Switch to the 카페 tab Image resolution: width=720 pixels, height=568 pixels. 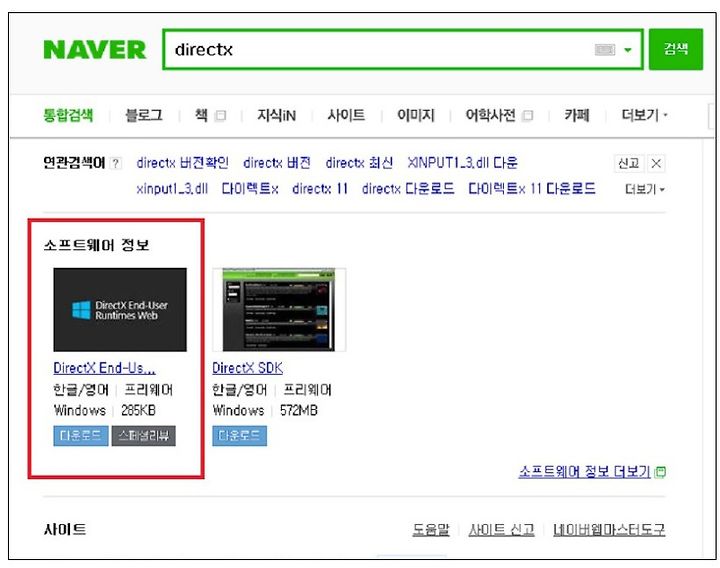click(x=577, y=115)
